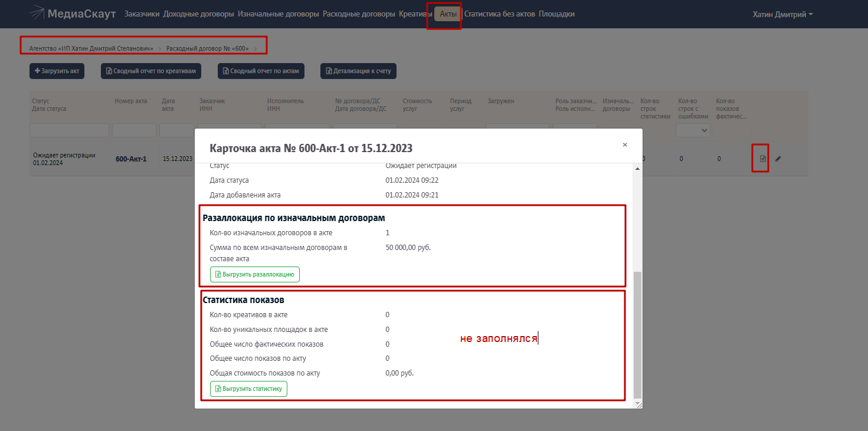Open Изначальные договоры in the navigation bar
The height and width of the screenshot is (431, 868).
[279, 14]
